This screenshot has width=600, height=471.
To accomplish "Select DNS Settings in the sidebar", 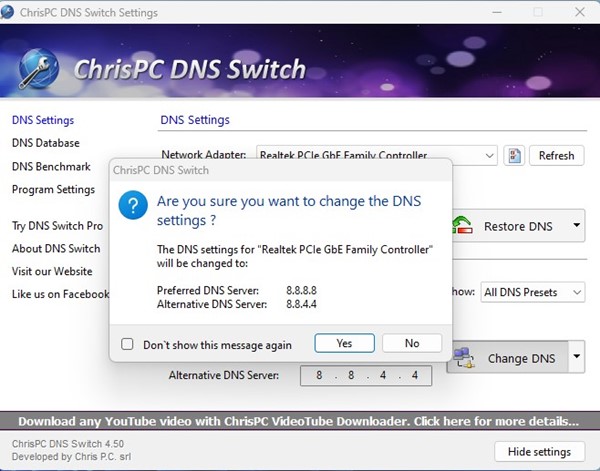I will [x=43, y=120].
